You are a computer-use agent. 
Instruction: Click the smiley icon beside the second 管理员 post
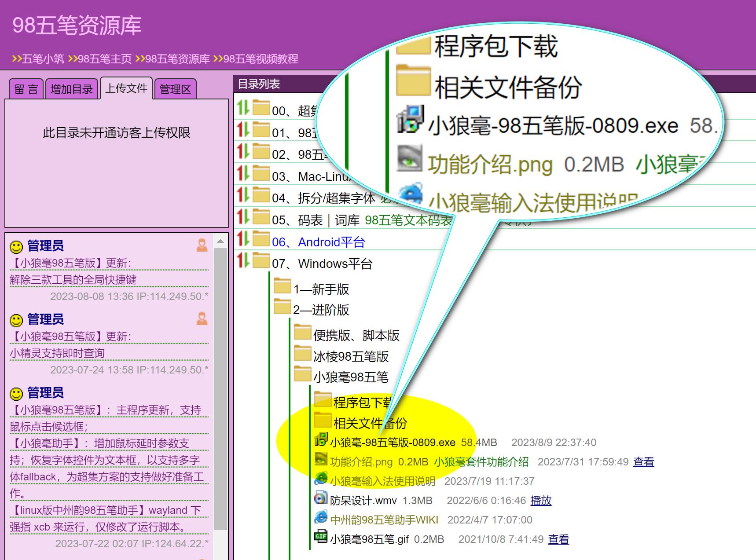[16, 320]
